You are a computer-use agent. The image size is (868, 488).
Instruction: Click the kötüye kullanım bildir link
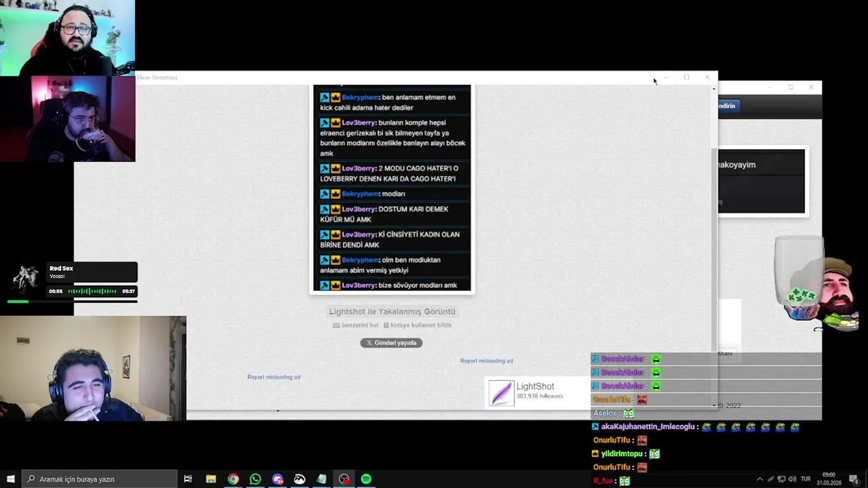point(420,325)
